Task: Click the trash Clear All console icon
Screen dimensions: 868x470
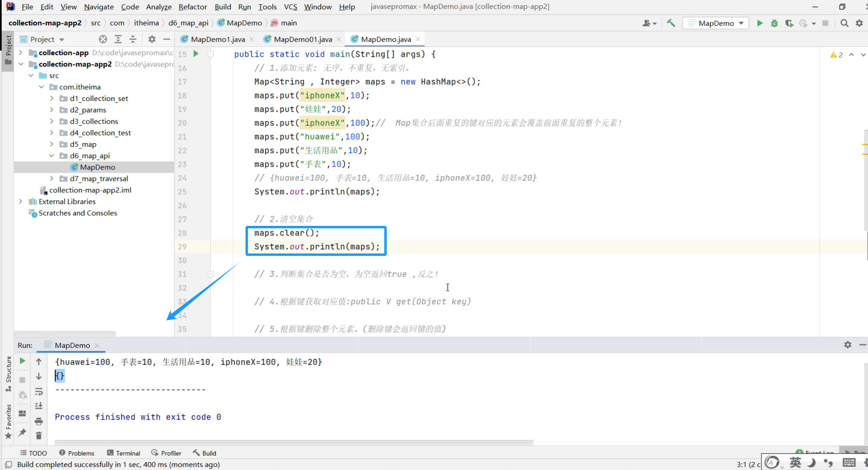Action: (x=39, y=436)
